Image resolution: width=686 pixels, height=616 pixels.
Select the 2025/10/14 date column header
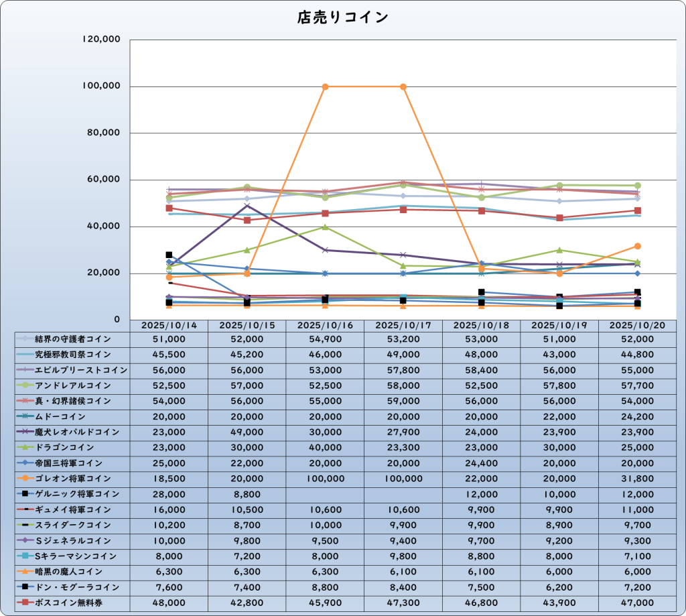click(169, 325)
